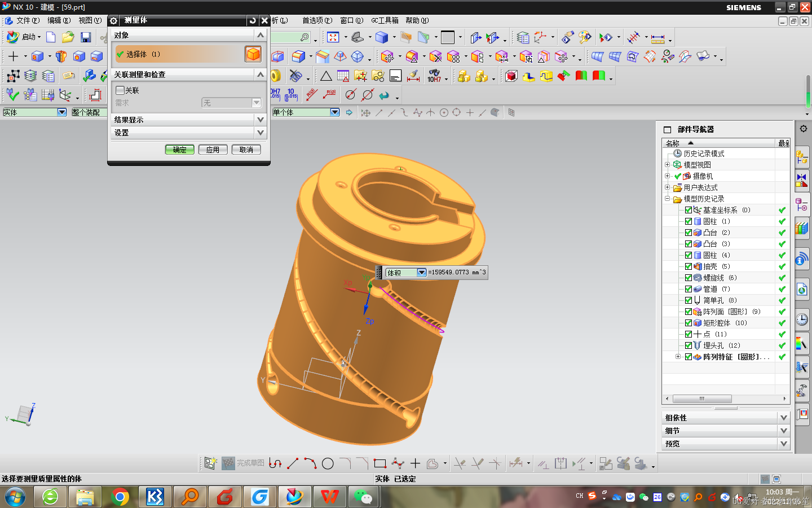Toggle checkbox for 简单孔 (8)

(x=689, y=300)
